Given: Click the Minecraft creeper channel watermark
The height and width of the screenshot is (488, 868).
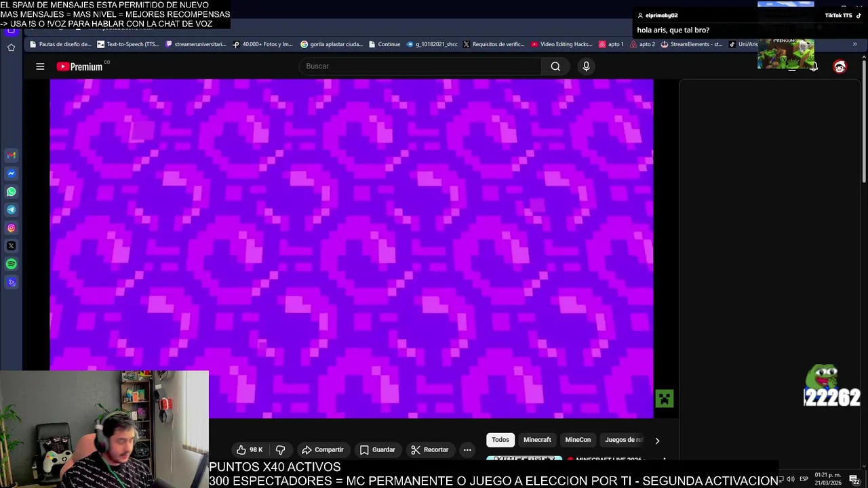Looking at the screenshot, I should (x=664, y=399).
